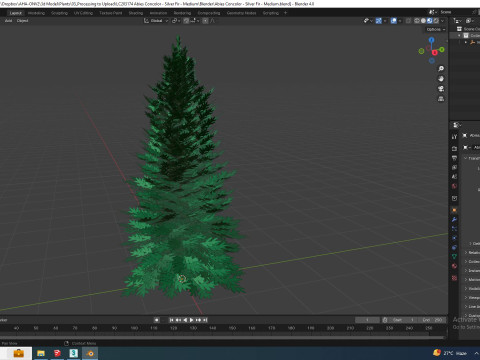Open the World properties tab

coord(454,186)
